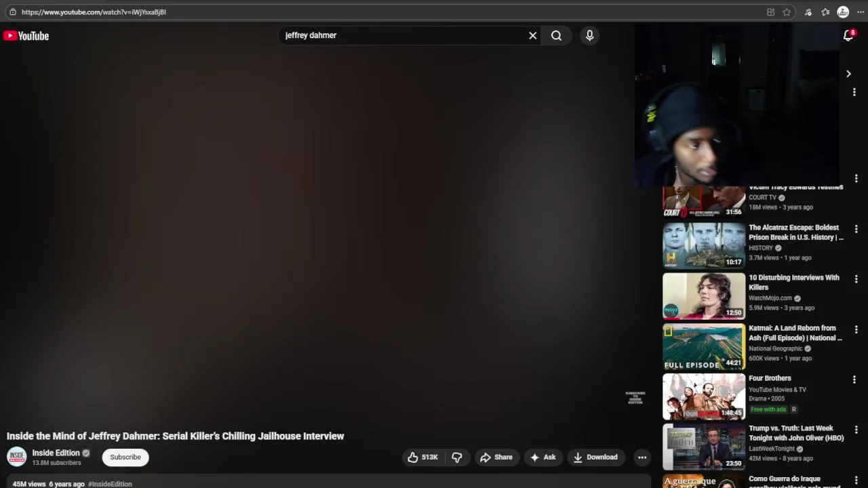Focus the browser address bar URL
The image size is (868, 488).
click(x=94, y=12)
